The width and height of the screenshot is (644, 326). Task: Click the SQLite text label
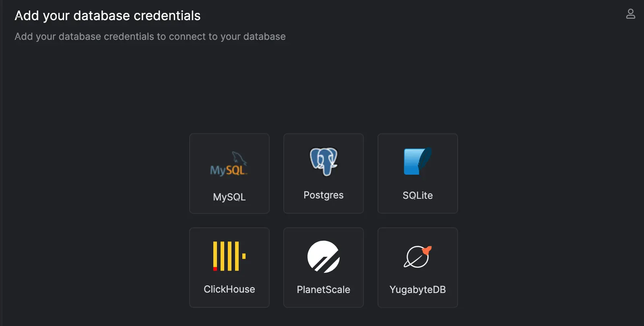tap(417, 195)
